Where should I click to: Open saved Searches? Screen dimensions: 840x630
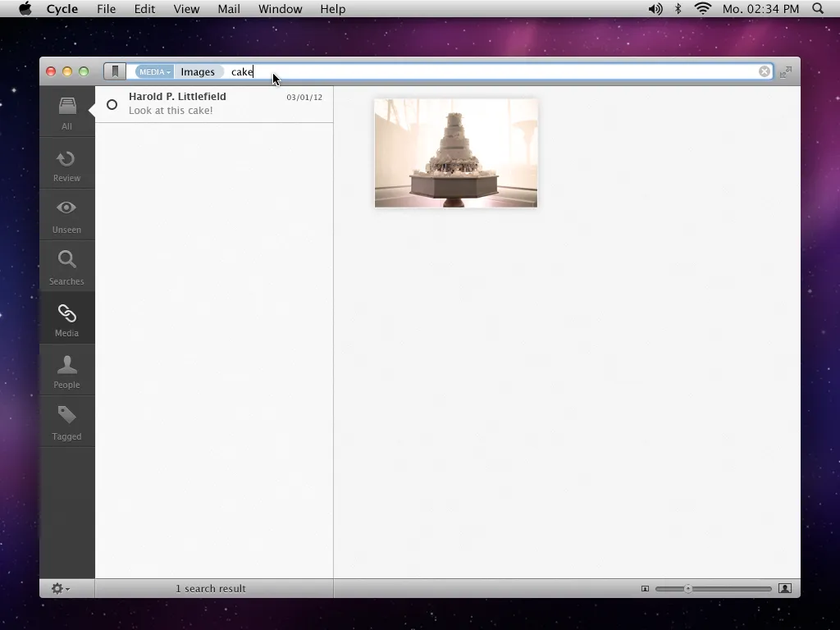click(67, 267)
